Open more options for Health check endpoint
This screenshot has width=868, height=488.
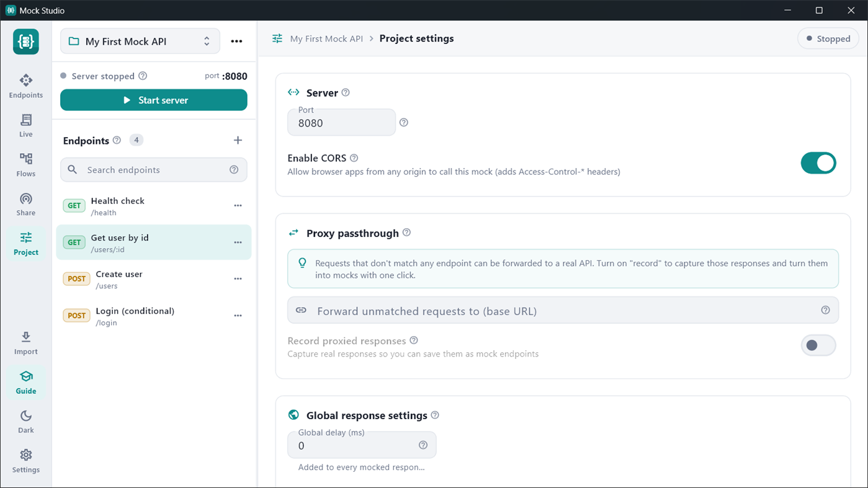tap(238, 206)
